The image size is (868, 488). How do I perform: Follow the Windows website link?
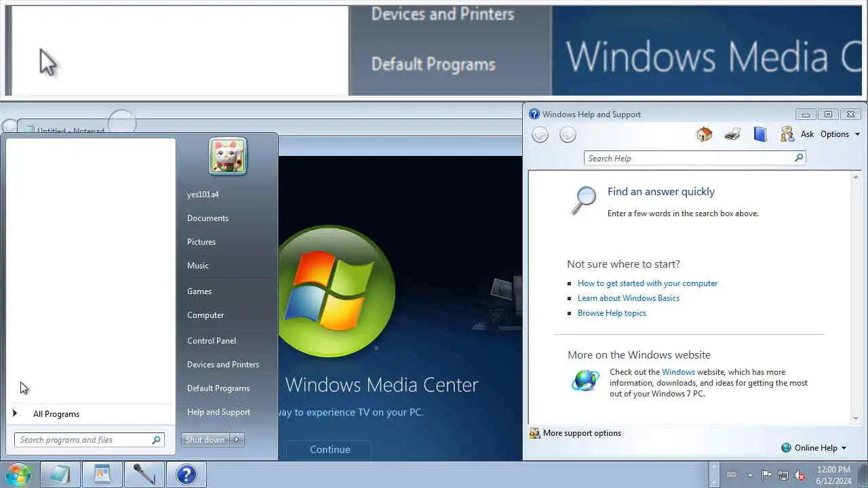pos(678,372)
